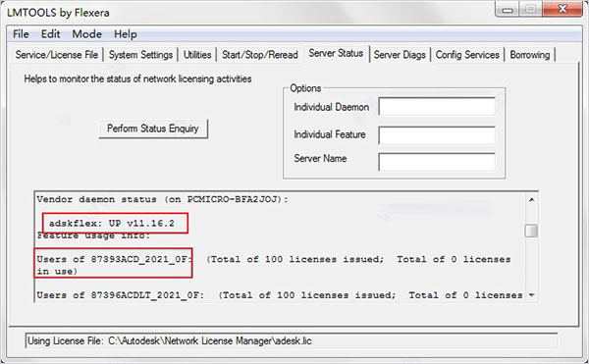Screen dimensions: 589x364
Task: Switch to System Settings tab
Action: tap(140, 55)
